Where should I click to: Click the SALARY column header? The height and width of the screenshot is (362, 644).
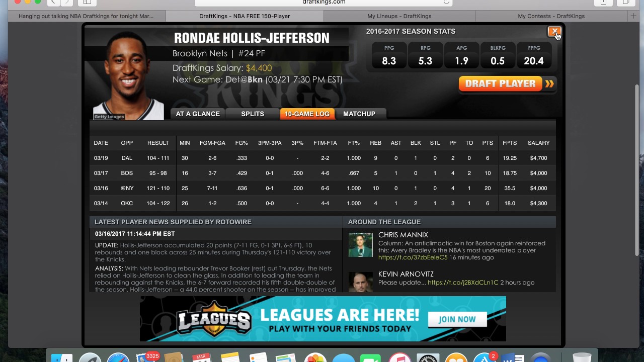(x=538, y=143)
